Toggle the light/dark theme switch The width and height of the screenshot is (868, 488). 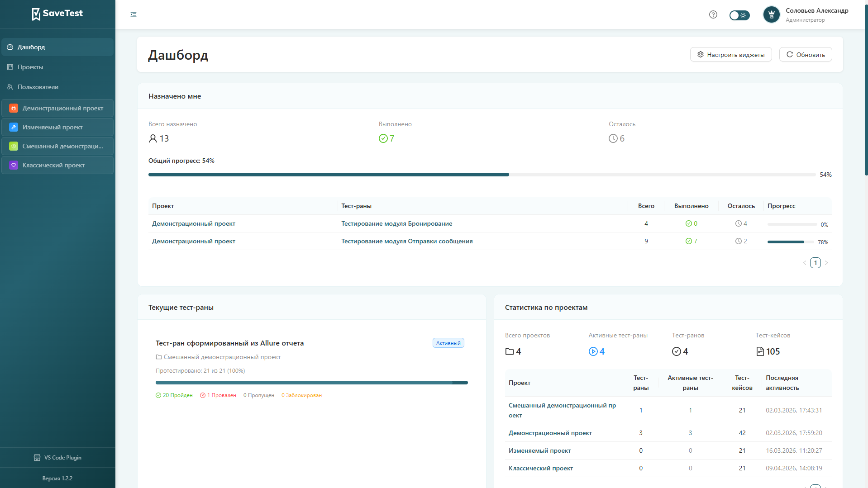[739, 15]
